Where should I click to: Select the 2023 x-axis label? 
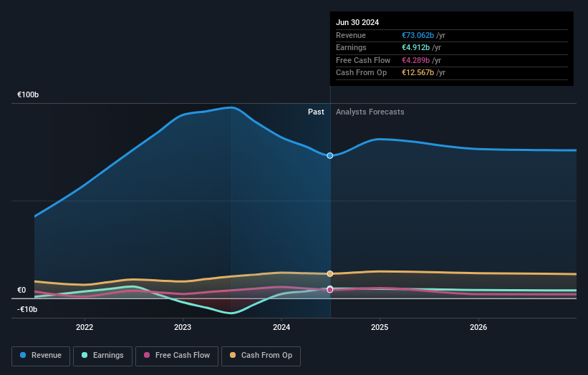[x=183, y=327]
